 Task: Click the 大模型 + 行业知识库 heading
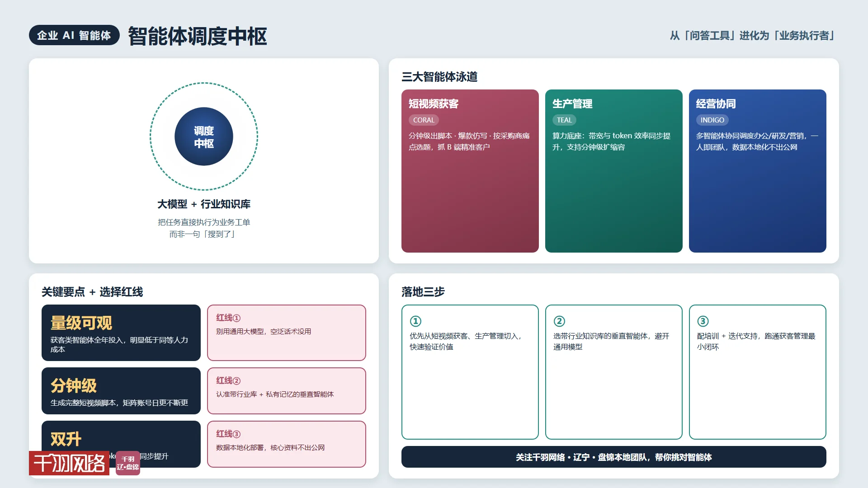point(204,204)
